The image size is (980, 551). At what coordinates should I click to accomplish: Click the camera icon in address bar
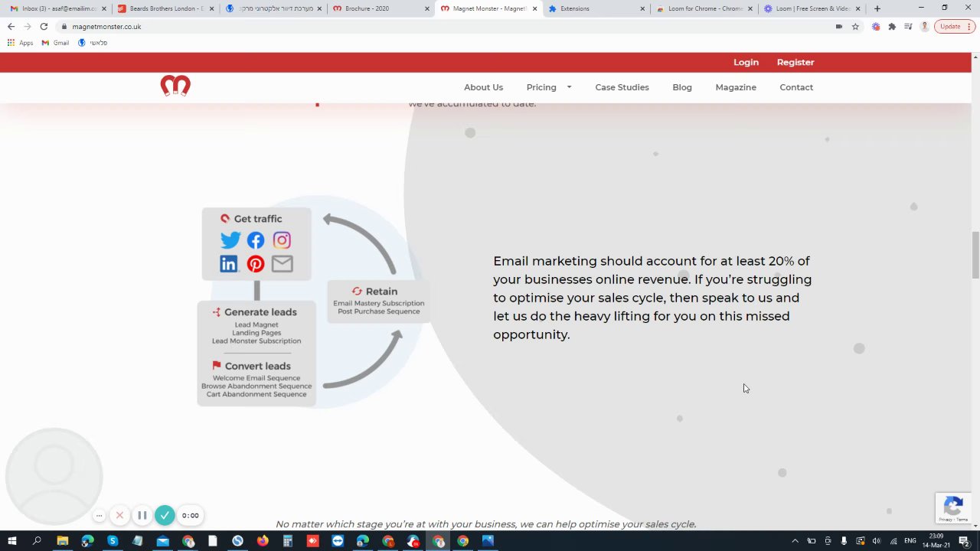[839, 26]
